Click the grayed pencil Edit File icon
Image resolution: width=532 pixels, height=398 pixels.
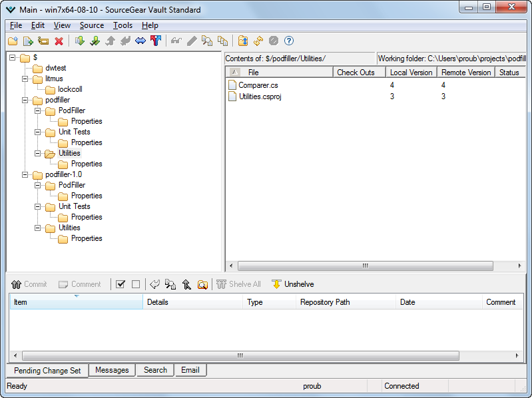(x=192, y=41)
